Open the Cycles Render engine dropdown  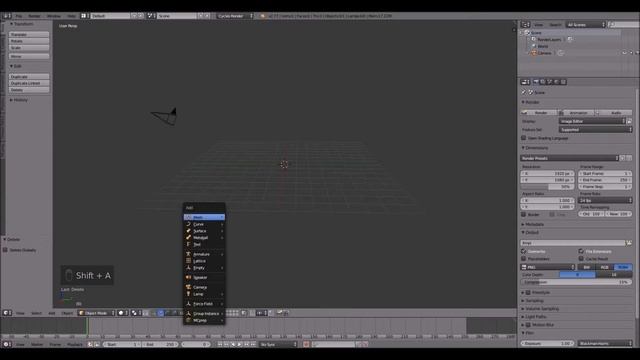pos(235,16)
